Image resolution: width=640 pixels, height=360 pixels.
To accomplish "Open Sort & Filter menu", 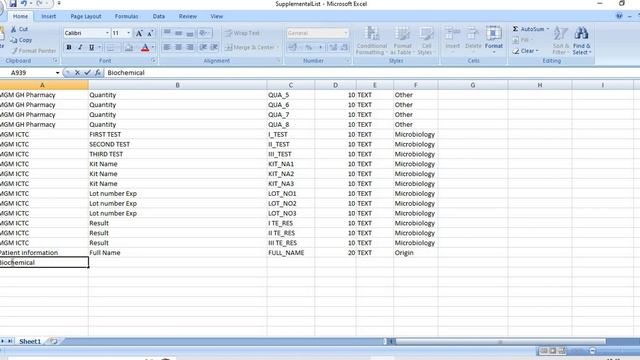I will [560, 40].
